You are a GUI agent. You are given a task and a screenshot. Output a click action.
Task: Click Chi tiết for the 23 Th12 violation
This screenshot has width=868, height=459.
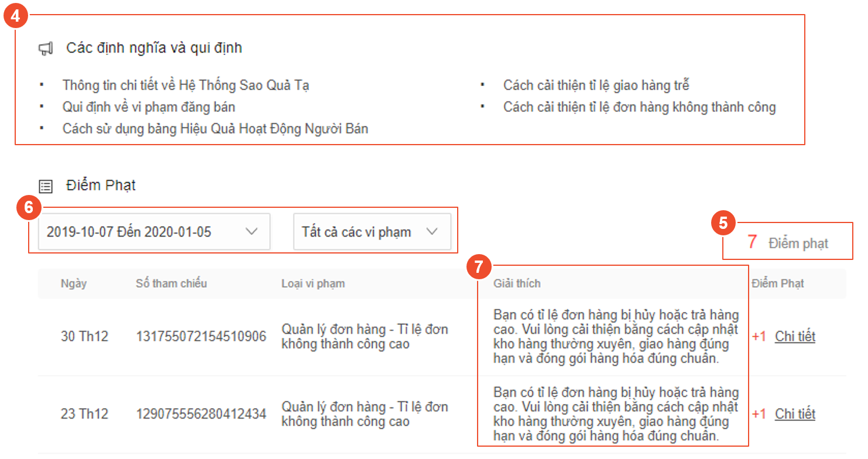pyautogui.click(x=795, y=414)
